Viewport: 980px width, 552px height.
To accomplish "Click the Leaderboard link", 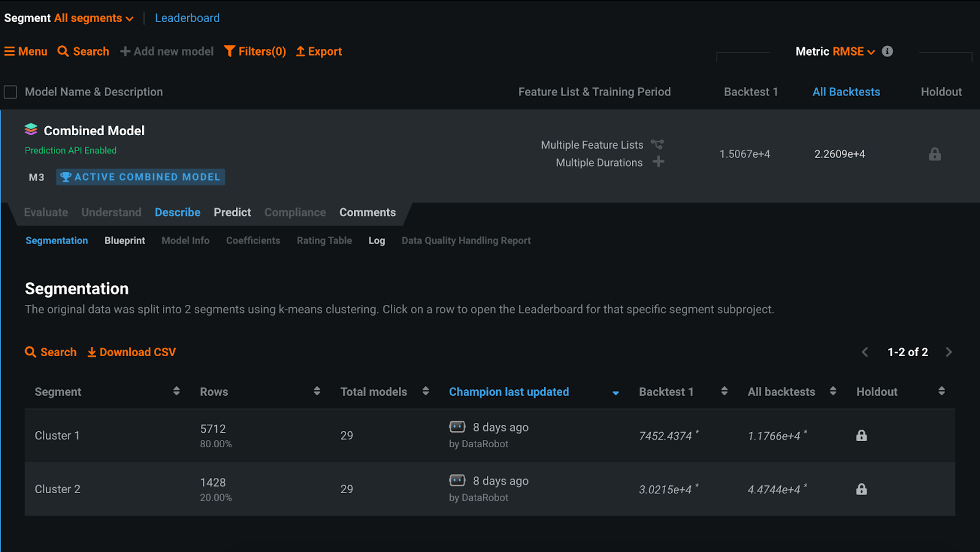I will point(187,18).
